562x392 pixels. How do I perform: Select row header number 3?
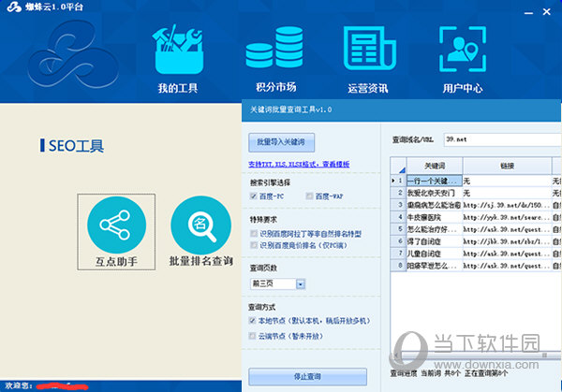[398, 205]
